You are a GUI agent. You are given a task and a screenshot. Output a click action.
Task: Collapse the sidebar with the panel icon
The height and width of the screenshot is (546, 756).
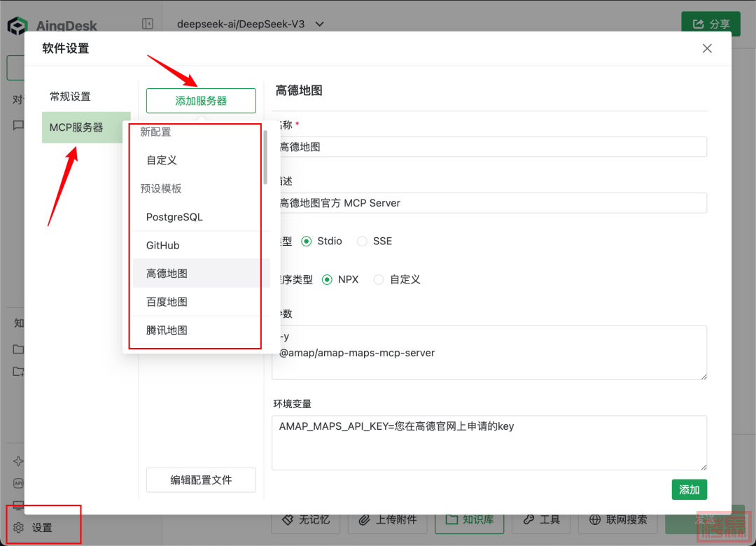point(148,24)
